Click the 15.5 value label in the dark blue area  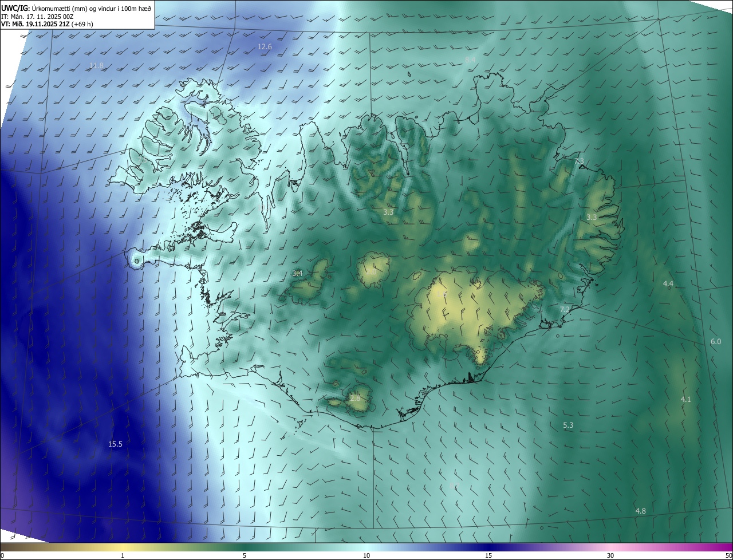click(x=115, y=444)
